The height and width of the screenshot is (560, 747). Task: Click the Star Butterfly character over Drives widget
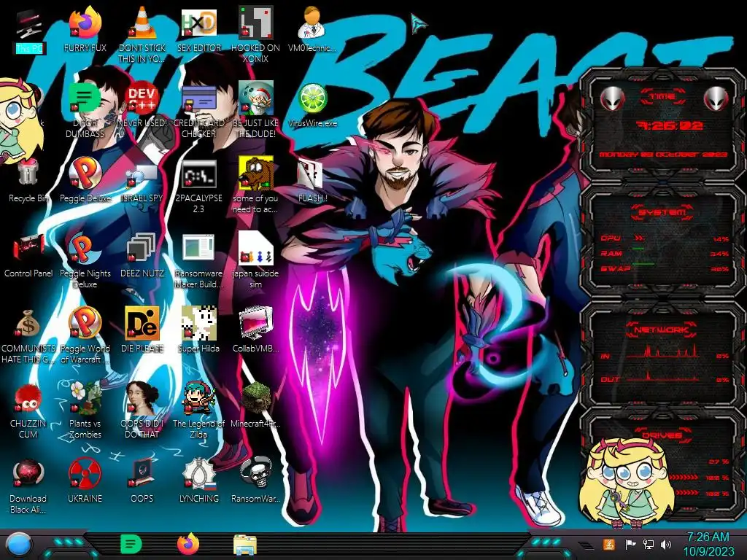tap(625, 482)
